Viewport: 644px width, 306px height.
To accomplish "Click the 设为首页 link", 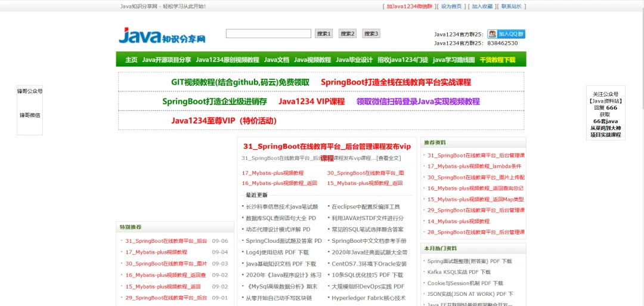I will click(x=451, y=7).
